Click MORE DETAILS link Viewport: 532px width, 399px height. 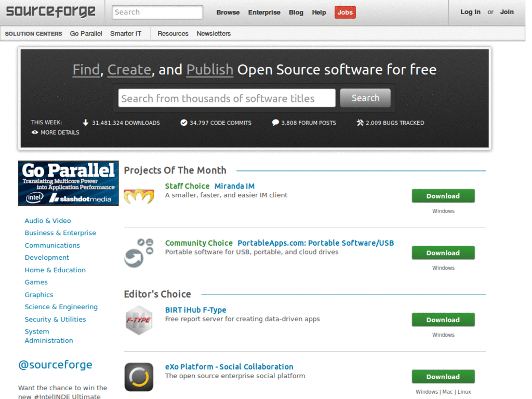coord(60,132)
